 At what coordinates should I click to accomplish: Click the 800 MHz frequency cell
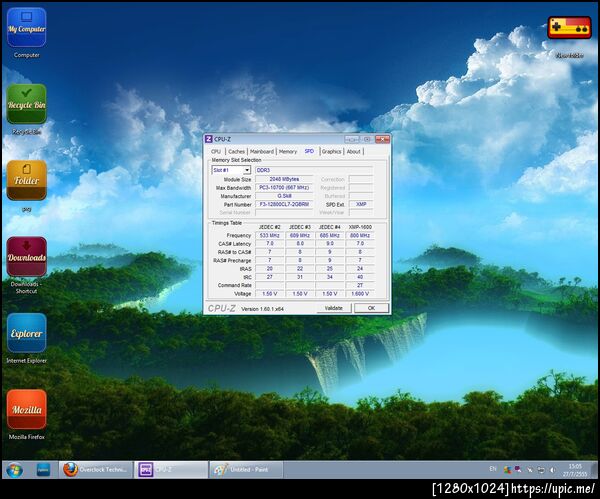[360, 235]
